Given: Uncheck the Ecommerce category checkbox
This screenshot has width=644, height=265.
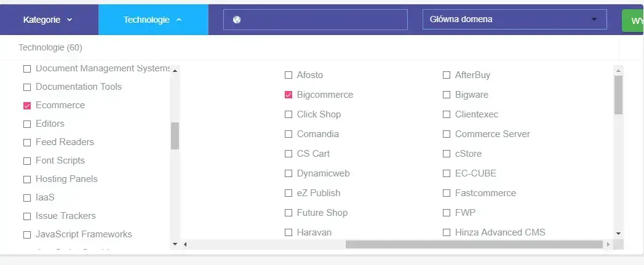Looking at the screenshot, I should pos(27,106).
